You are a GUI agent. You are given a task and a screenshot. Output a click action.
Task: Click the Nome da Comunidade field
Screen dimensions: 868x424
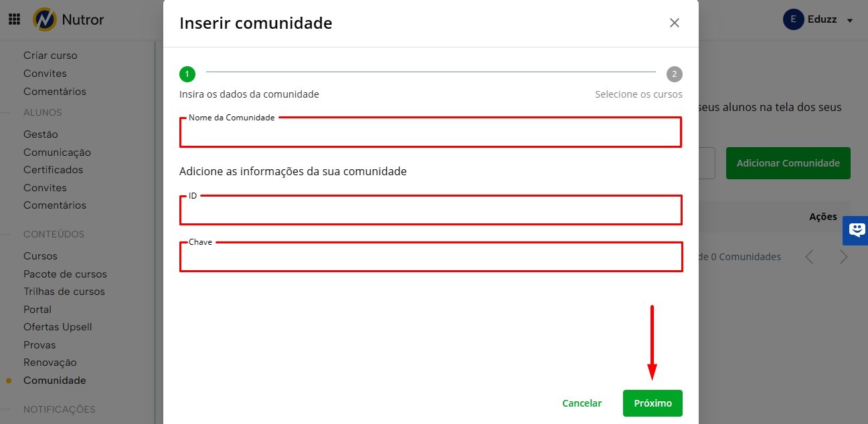(430, 133)
